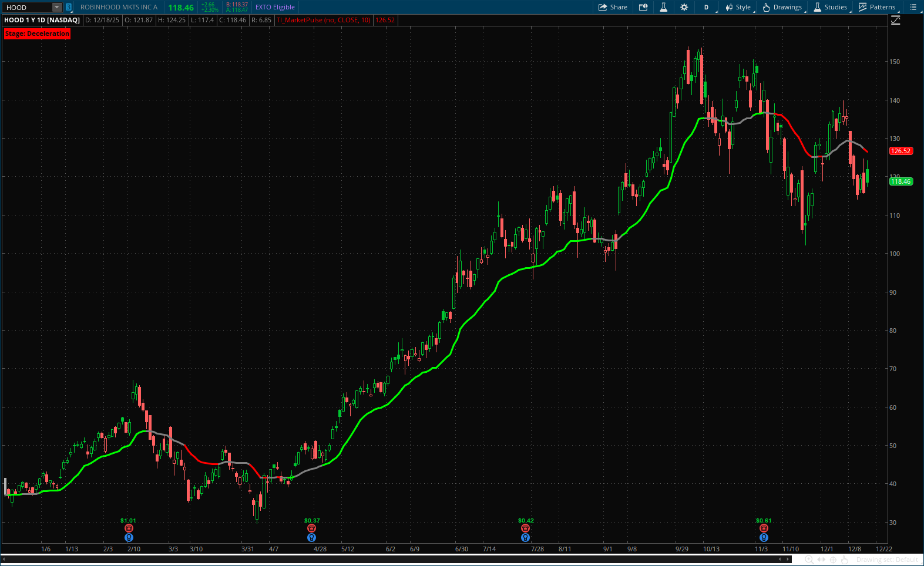The image size is (924, 566).
Task: Expand the Studies dropdown
Action: point(830,7)
